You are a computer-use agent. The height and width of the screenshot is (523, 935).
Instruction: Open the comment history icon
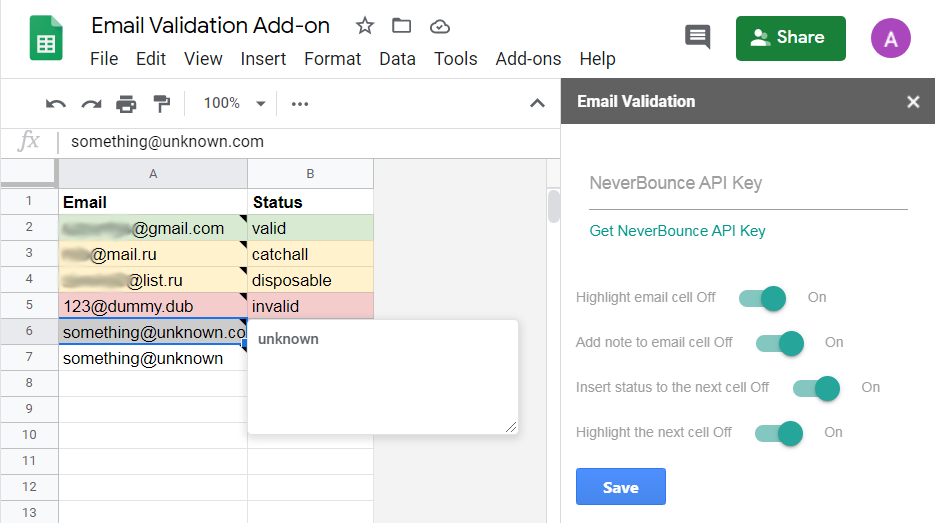tap(697, 38)
